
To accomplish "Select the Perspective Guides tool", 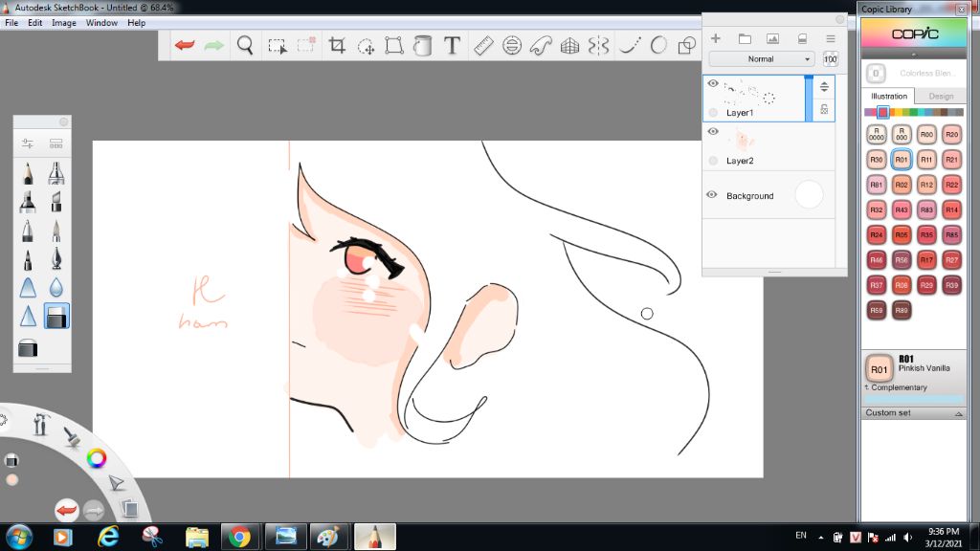I will [569, 45].
